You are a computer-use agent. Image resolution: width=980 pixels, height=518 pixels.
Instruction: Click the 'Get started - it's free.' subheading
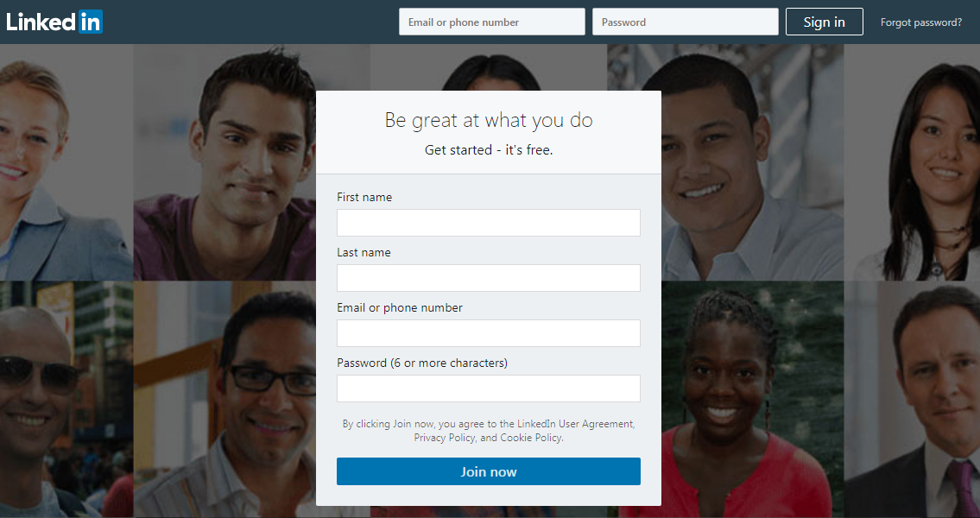[x=489, y=150]
